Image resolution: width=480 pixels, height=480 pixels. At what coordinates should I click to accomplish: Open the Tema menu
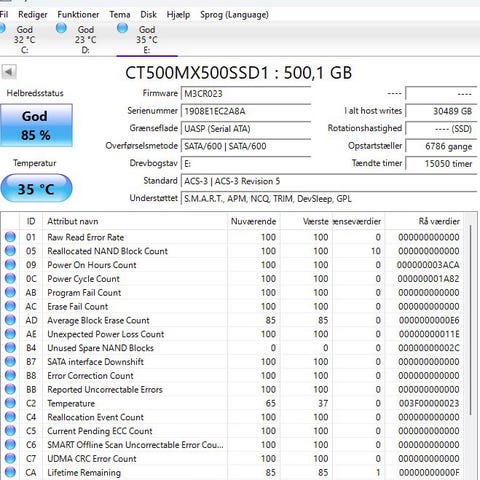[x=120, y=15]
